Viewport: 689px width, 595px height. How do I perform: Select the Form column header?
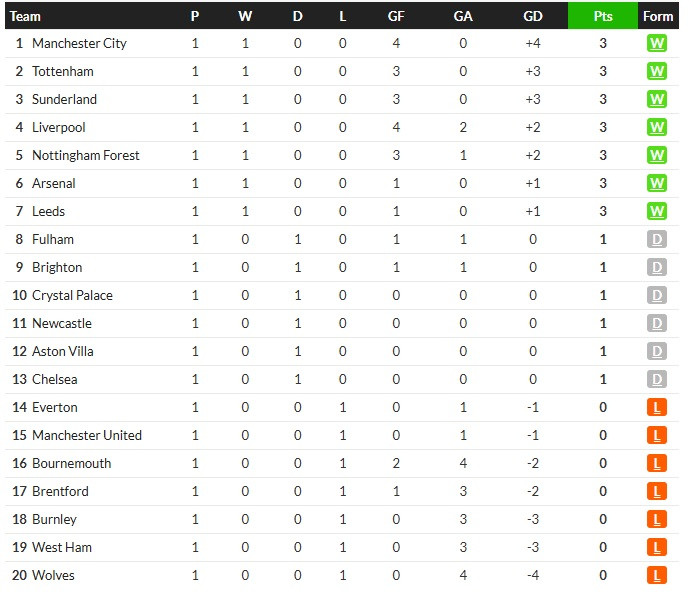coord(658,16)
